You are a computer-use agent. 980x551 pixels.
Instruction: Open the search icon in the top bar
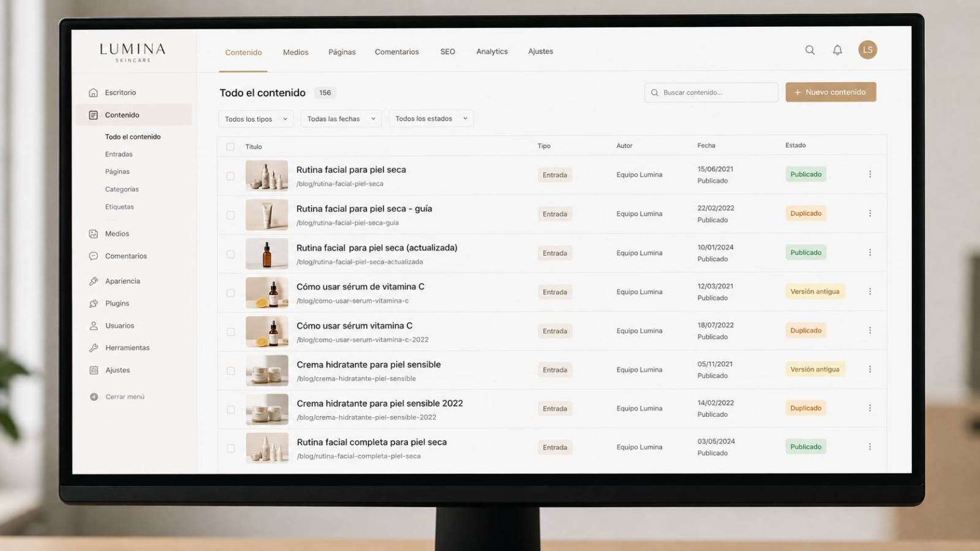coord(810,50)
